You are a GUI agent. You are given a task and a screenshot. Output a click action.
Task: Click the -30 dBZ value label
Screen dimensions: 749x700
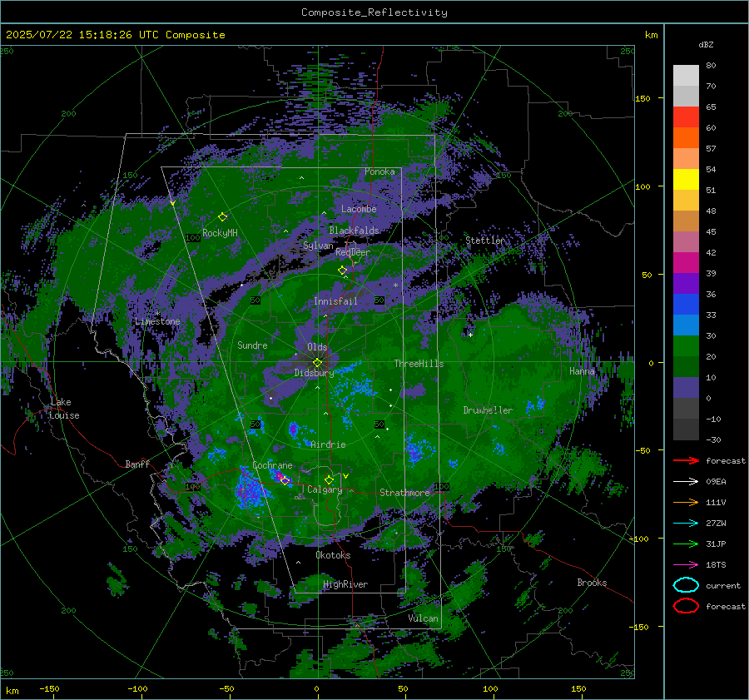coord(713,439)
